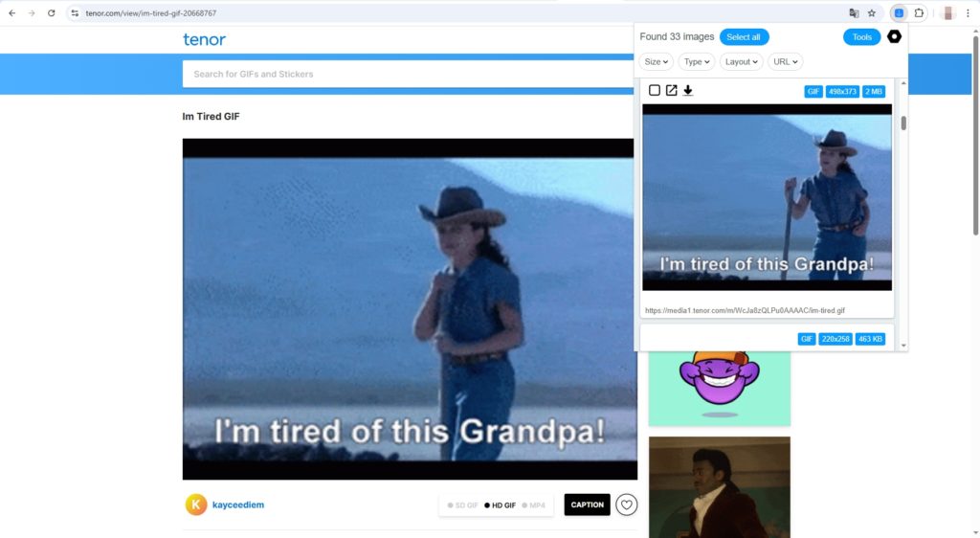
Task: Open Chrome three-dot menu
Action: pyautogui.click(x=968, y=13)
